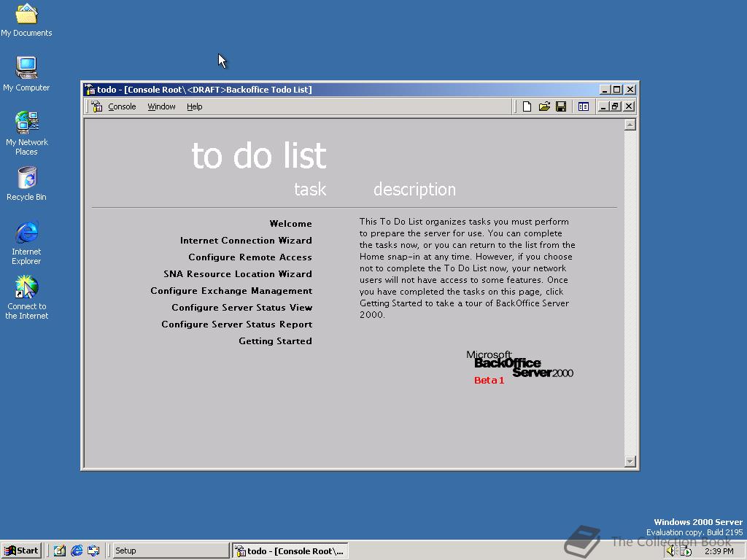Open Configure Server Status Report task
This screenshot has width=747, height=560.
coord(237,324)
